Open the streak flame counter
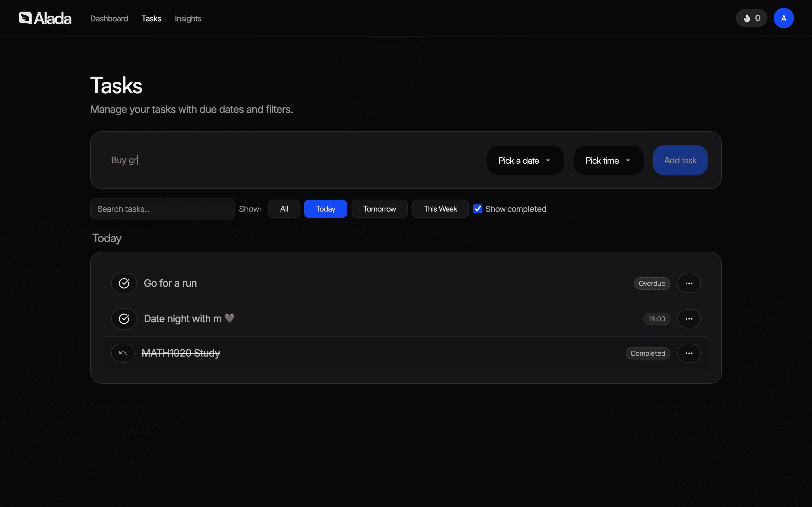The height and width of the screenshot is (507, 812). [x=751, y=18]
